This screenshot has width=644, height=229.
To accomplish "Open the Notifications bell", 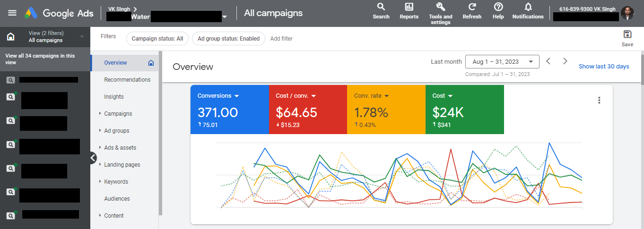I will [x=528, y=7].
